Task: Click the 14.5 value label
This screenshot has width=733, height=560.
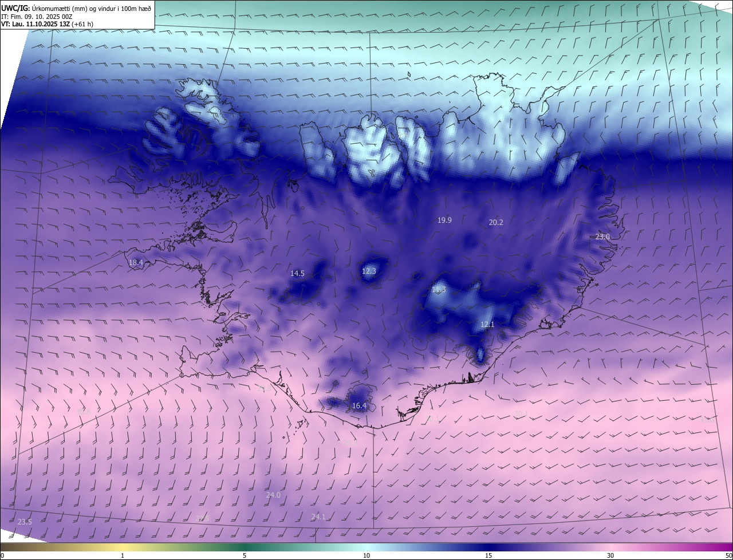Action: (297, 273)
